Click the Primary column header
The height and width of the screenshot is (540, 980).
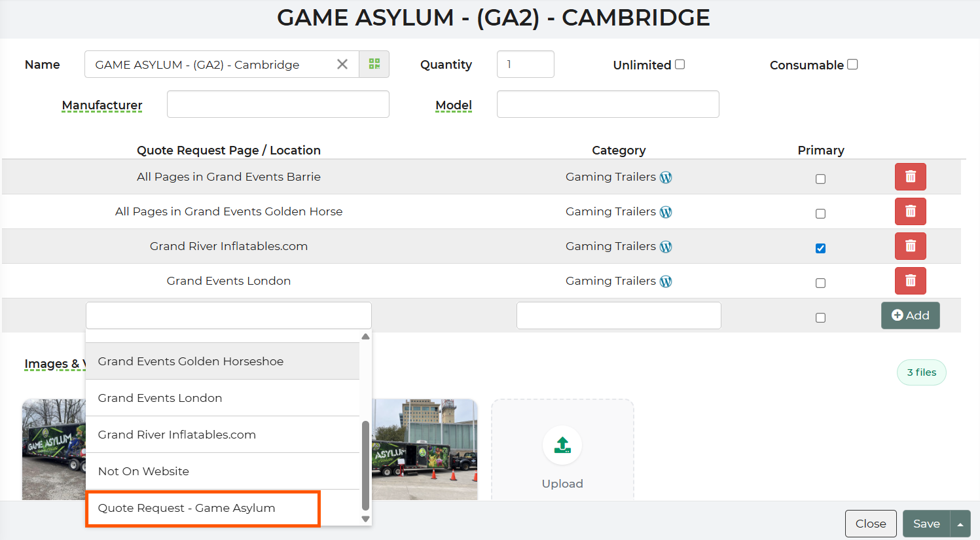pyautogui.click(x=821, y=150)
